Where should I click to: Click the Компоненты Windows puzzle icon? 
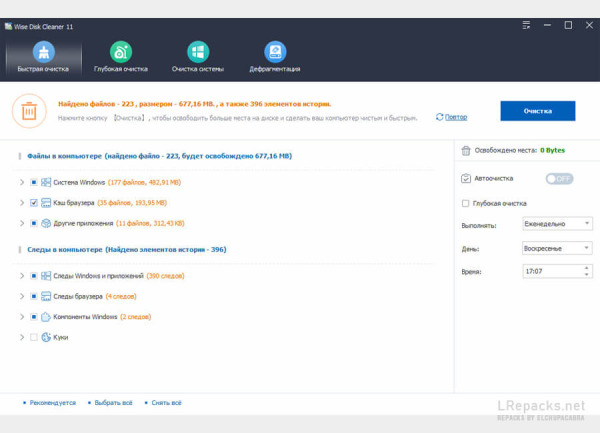[x=46, y=317]
